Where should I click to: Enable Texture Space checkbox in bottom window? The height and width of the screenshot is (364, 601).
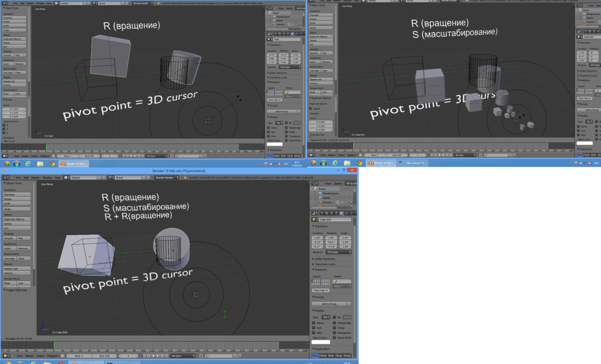(334, 323)
